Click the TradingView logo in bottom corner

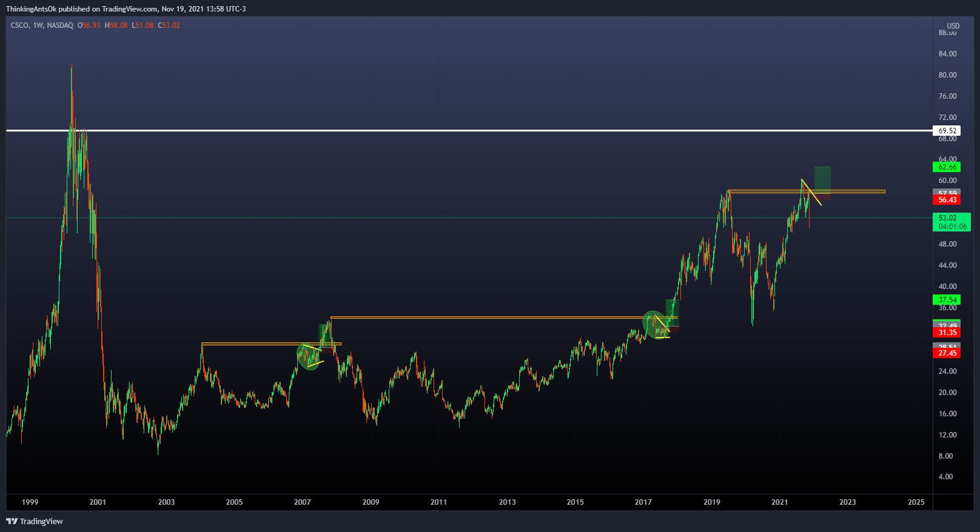point(35,521)
